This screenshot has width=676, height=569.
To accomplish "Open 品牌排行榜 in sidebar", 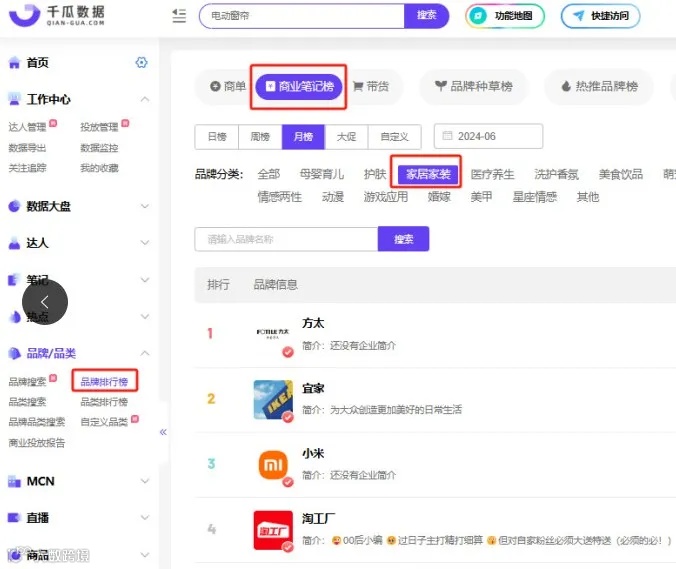I will coord(104,381).
